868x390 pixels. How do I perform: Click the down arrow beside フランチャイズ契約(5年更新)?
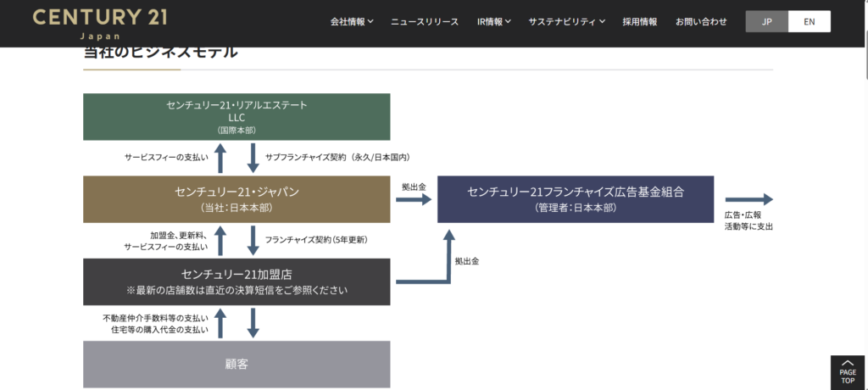pyautogui.click(x=253, y=240)
